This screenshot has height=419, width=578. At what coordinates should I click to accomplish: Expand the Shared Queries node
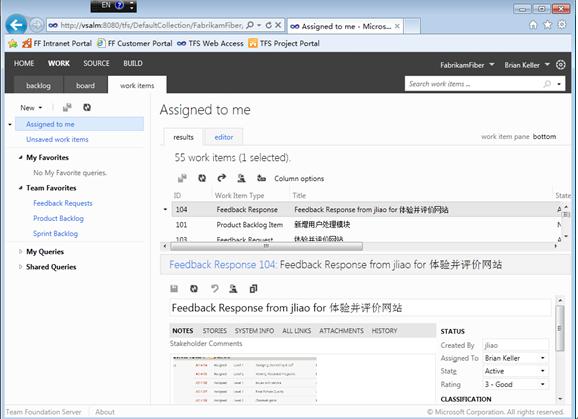(x=21, y=267)
